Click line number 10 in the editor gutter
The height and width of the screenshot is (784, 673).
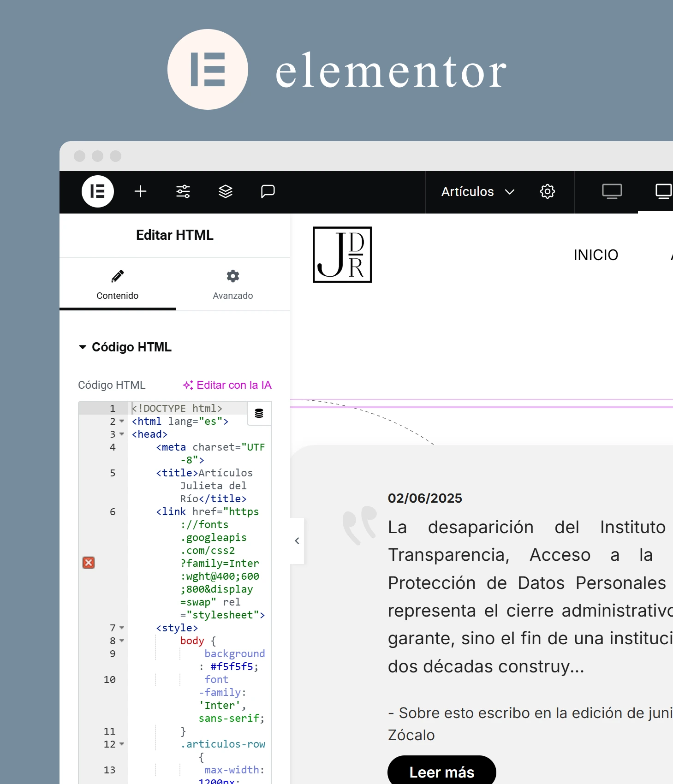point(110,679)
